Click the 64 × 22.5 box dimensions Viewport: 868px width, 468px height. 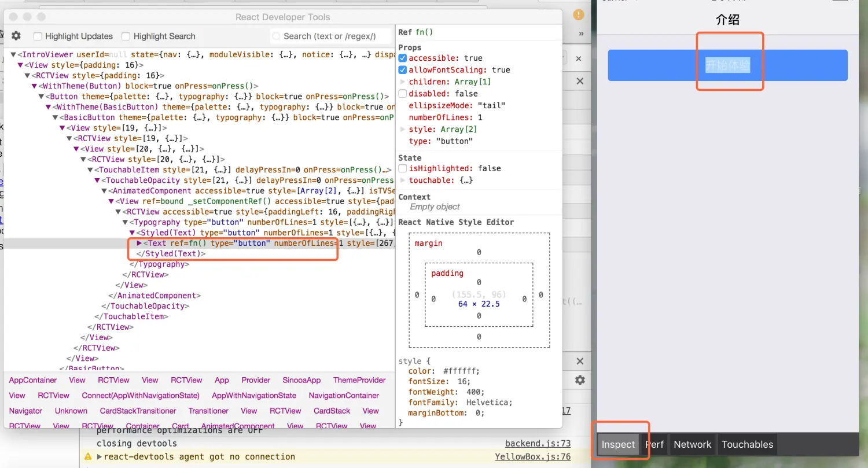[x=479, y=304]
